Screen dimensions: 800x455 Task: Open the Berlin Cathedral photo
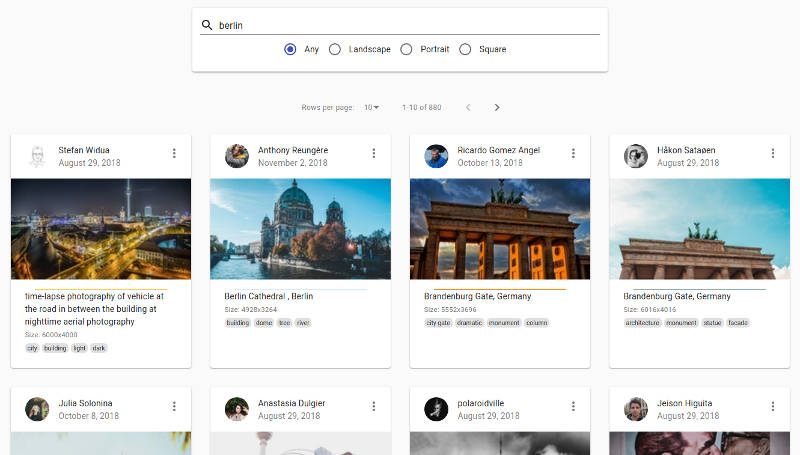tap(301, 229)
